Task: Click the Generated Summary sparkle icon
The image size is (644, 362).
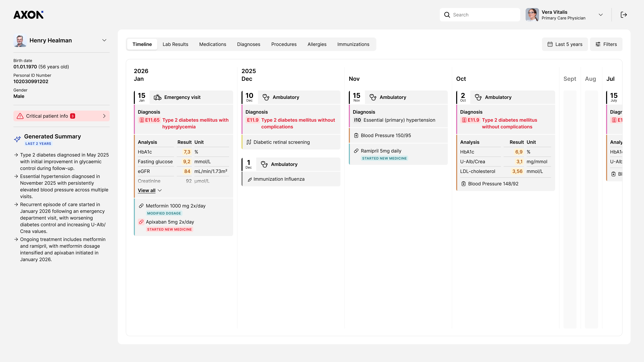Action: (17, 139)
